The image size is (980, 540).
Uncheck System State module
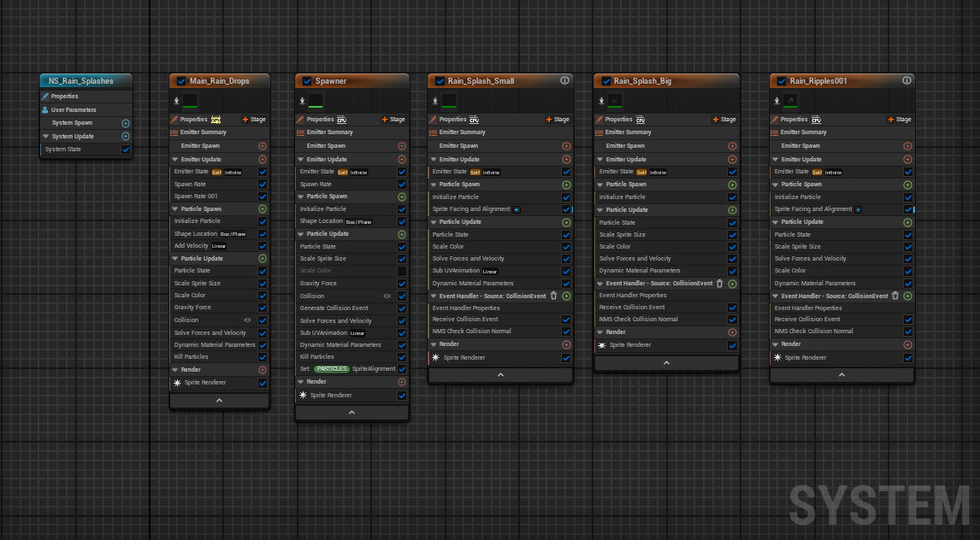[x=126, y=150]
